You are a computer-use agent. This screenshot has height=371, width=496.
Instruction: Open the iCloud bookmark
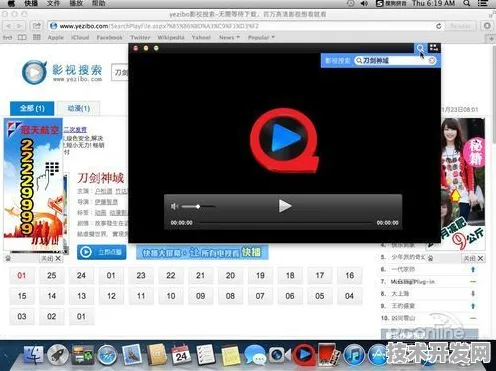click(x=80, y=37)
